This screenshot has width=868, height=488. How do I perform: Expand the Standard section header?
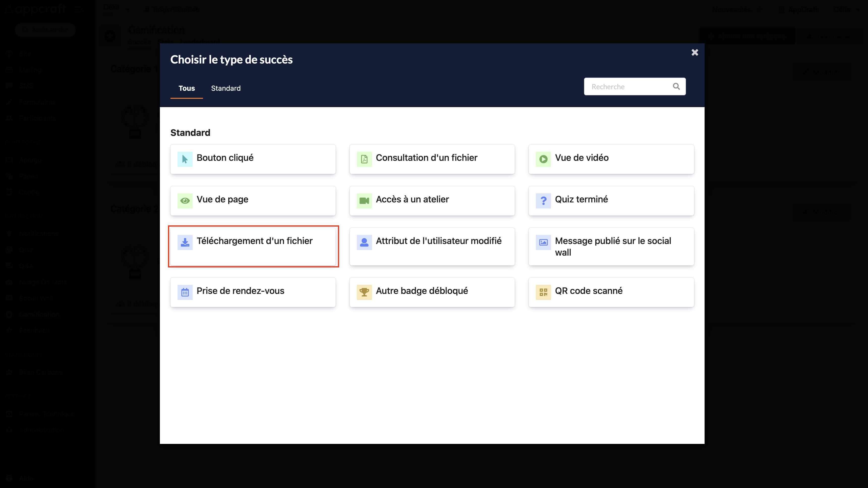pos(190,132)
